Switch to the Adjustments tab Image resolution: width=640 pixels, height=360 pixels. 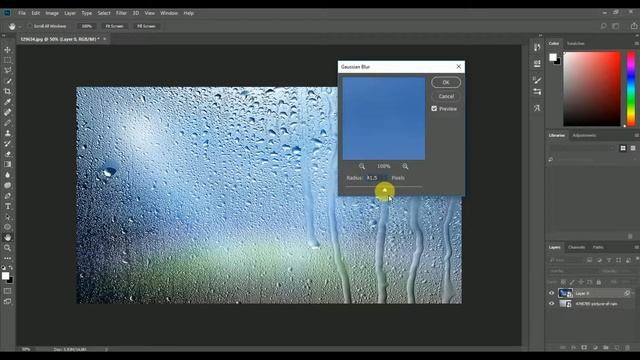pos(584,136)
